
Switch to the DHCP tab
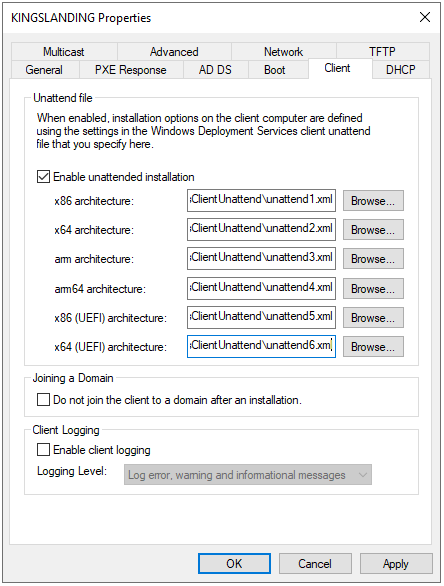click(x=401, y=70)
